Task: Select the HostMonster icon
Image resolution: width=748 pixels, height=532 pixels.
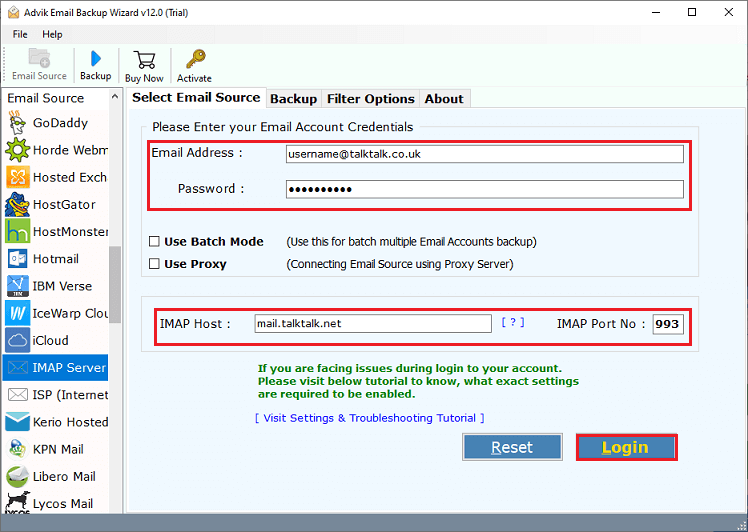Action: click(x=17, y=231)
